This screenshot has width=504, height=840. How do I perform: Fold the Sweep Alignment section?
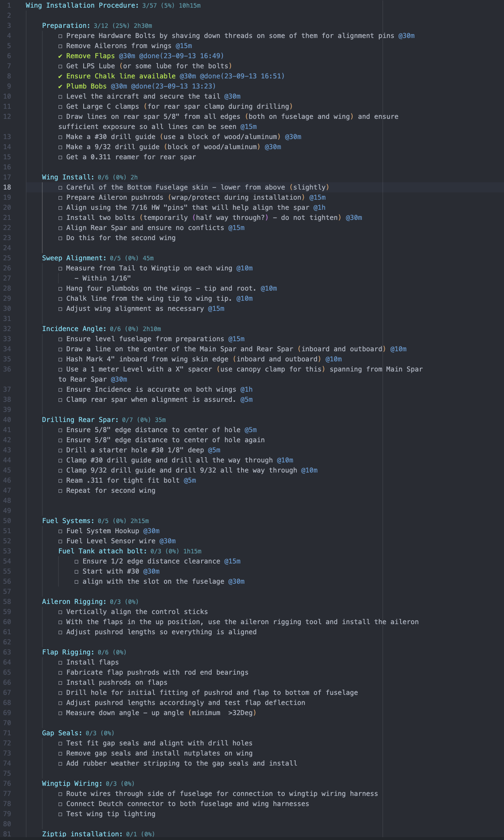(73, 258)
